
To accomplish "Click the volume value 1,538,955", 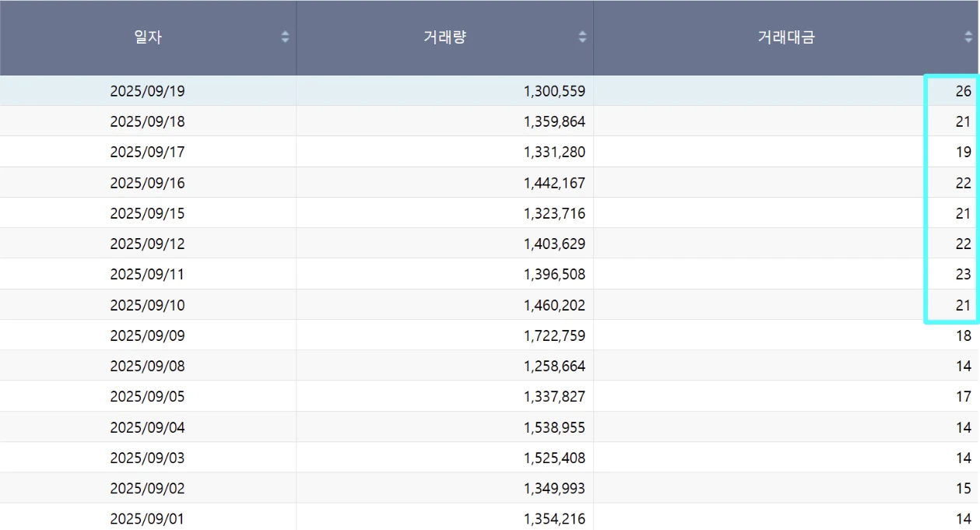I will [554, 427].
